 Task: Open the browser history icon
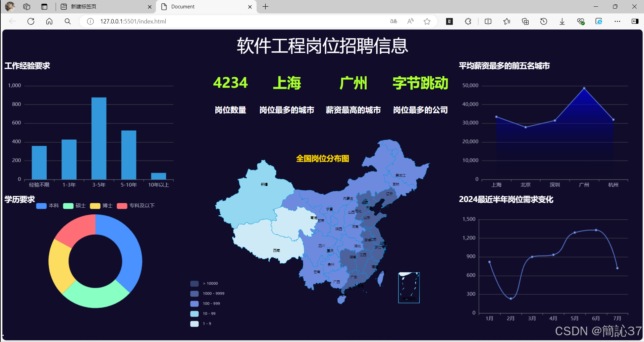[x=544, y=21]
